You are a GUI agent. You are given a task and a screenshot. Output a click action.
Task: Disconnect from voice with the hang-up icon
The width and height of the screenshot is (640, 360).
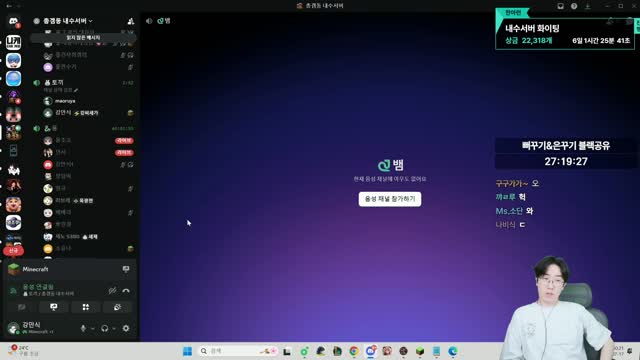[126, 291]
